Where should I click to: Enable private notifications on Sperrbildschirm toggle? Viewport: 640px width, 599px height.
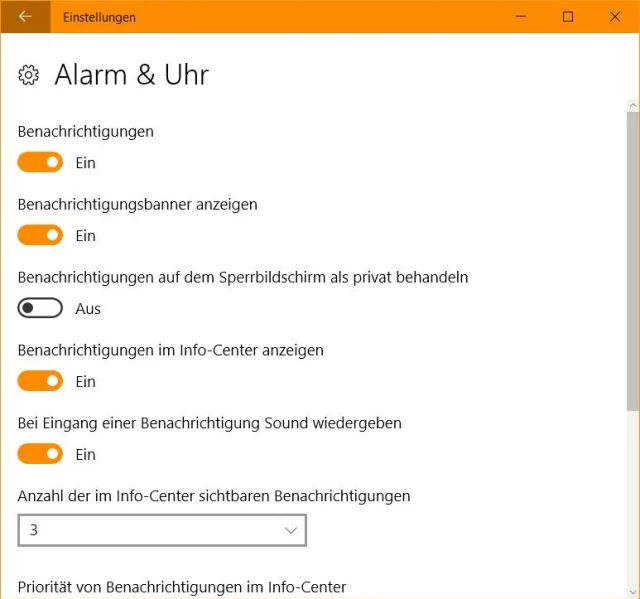[x=40, y=308]
